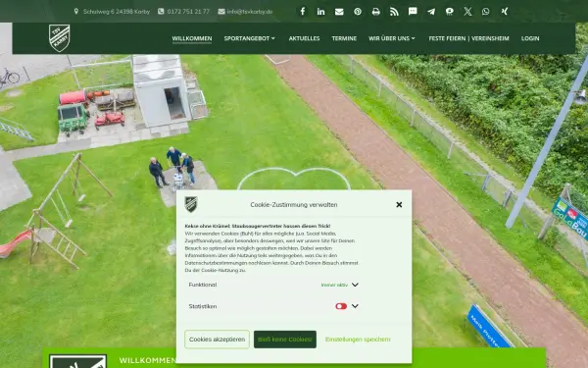This screenshot has height=368, width=588.
Task: Click the TSV Karby shield logo in header
Action: pyautogui.click(x=59, y=38)
